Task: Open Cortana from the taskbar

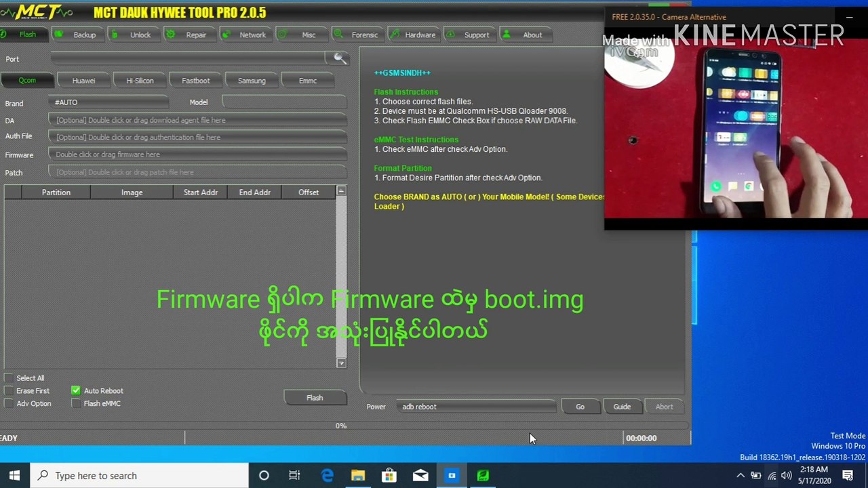Action: pos(264,476)
